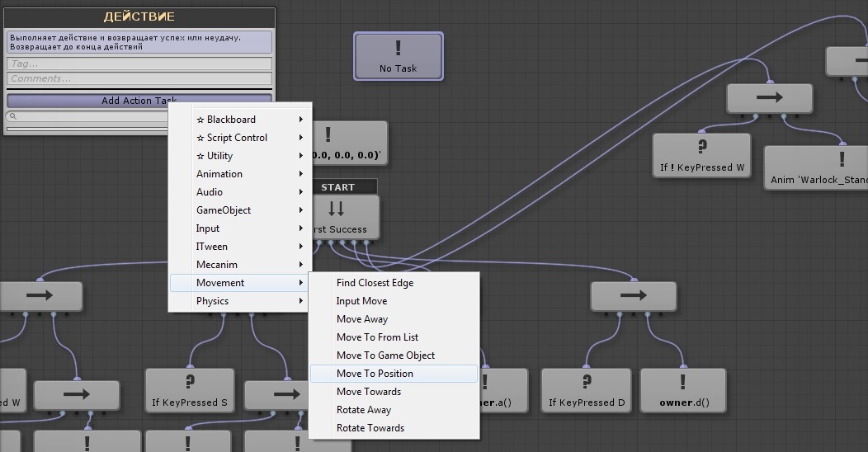This screenshot has height=452, width=868.
Task: Select the No Task action node
Action: point(398,56)
